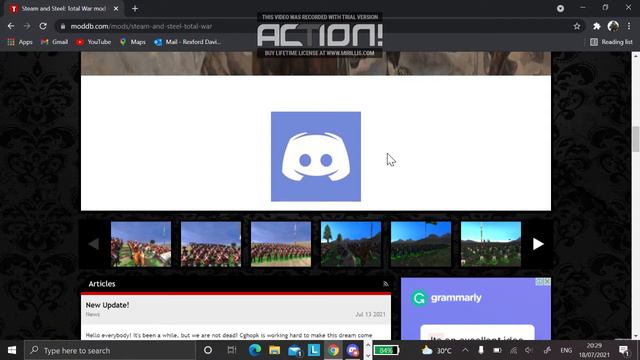Open the Discord taskbar icon
The width and height of the screenshot is (640, 360).
353,350
